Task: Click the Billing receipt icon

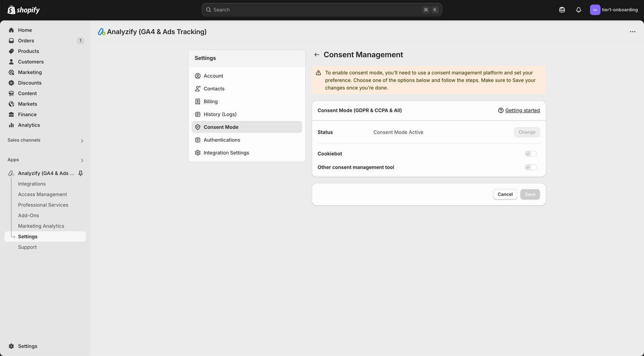Action: (x=198, y=101)
